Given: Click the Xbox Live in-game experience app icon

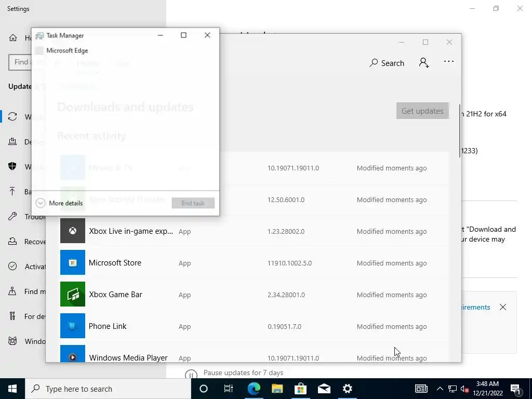Looking at the screenshot, I should click(x=73, y=231).
